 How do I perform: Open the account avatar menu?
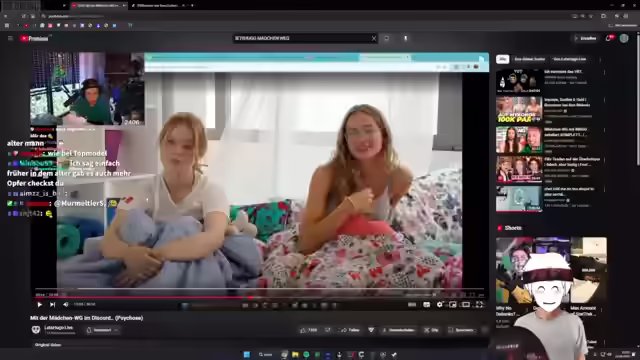624,38
